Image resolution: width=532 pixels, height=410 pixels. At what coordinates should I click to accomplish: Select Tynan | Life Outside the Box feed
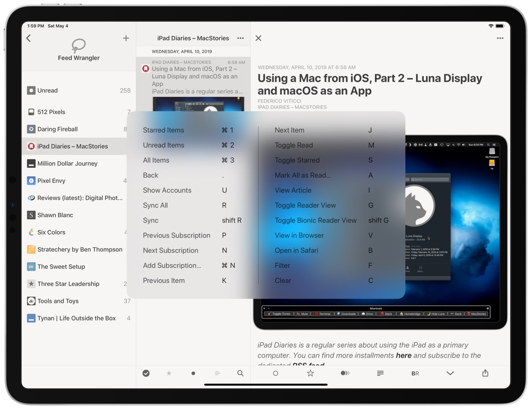point(79,318)
